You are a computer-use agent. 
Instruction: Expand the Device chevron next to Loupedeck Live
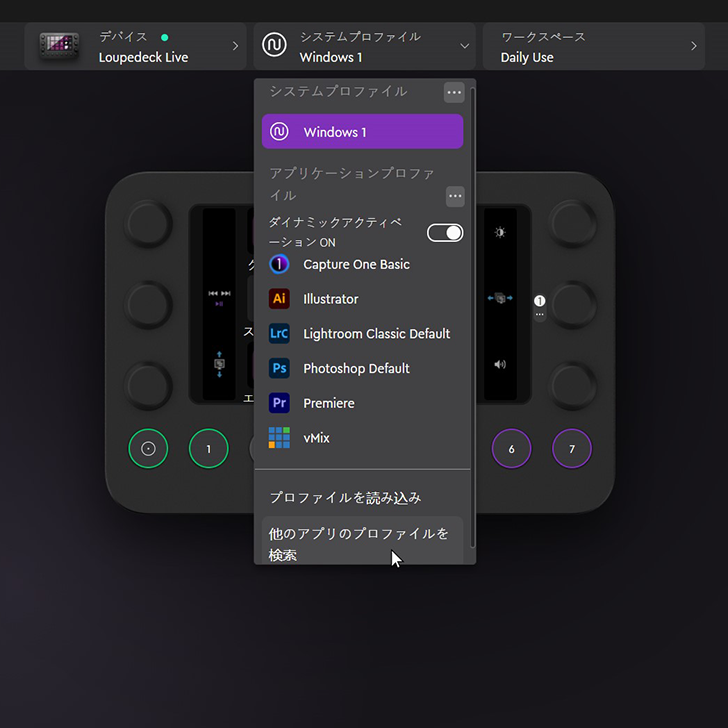click(235, 46)
